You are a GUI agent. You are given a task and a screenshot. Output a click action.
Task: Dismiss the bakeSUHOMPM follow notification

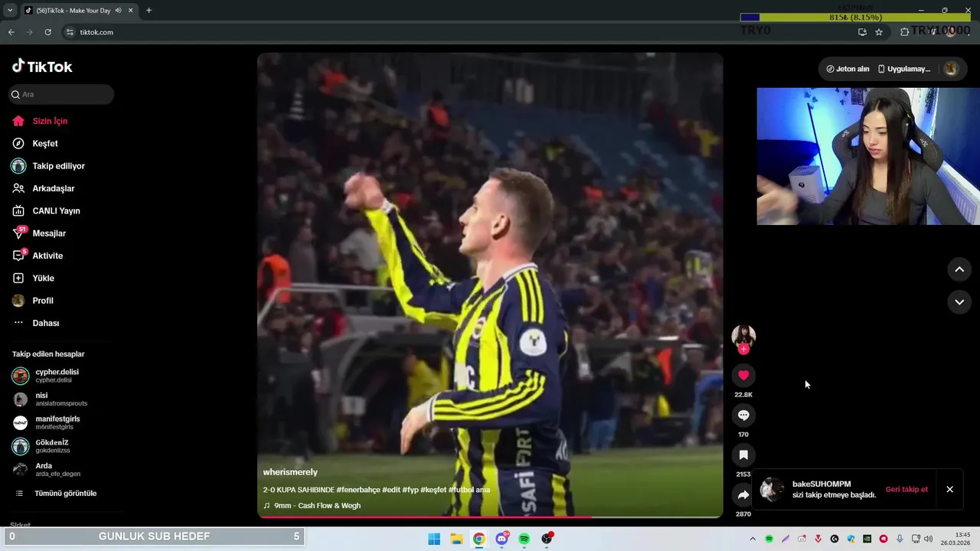tap(949, 490)
